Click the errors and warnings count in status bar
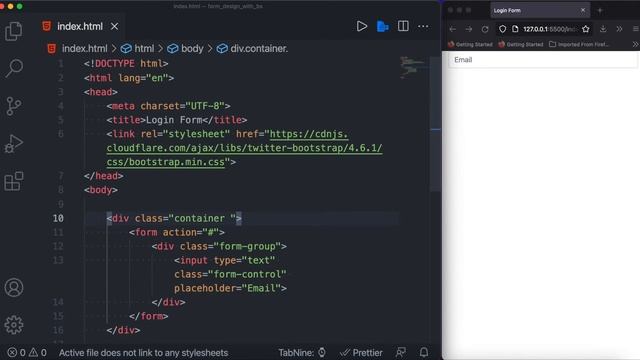Screen dimensions: 640x360 [27, 353]
